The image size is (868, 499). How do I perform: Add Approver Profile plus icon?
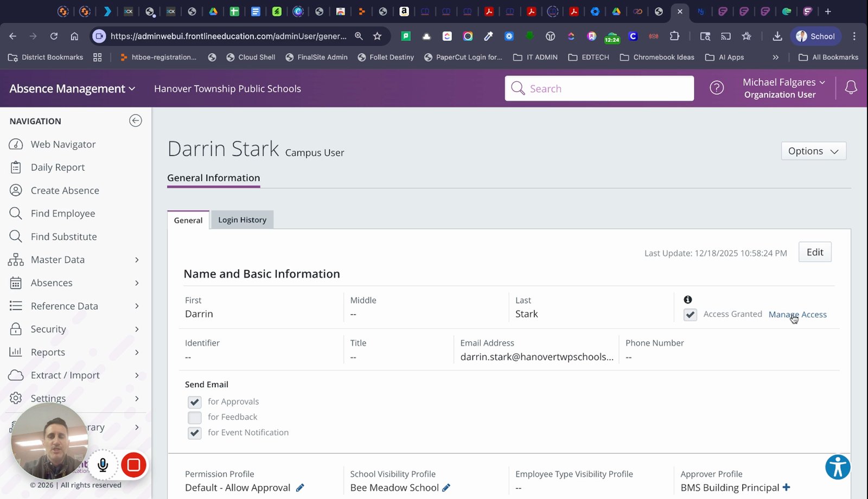click(787, 487)
